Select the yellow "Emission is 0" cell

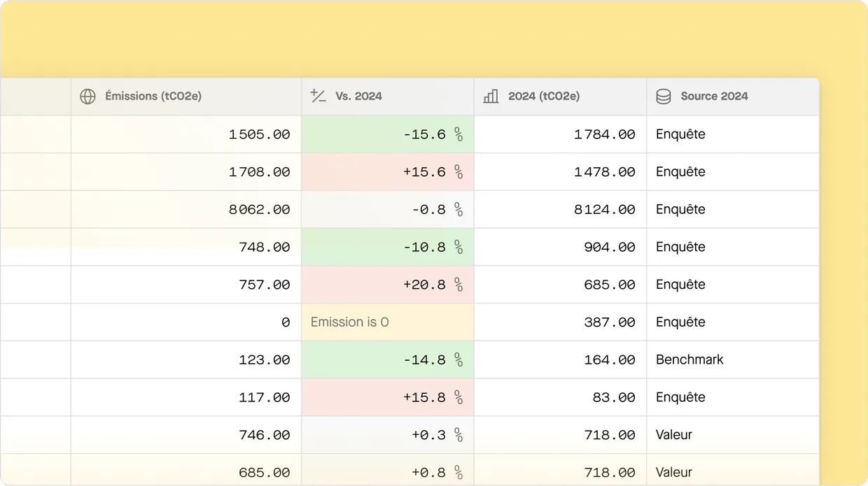pyautogui.click(x=388, y=322)
